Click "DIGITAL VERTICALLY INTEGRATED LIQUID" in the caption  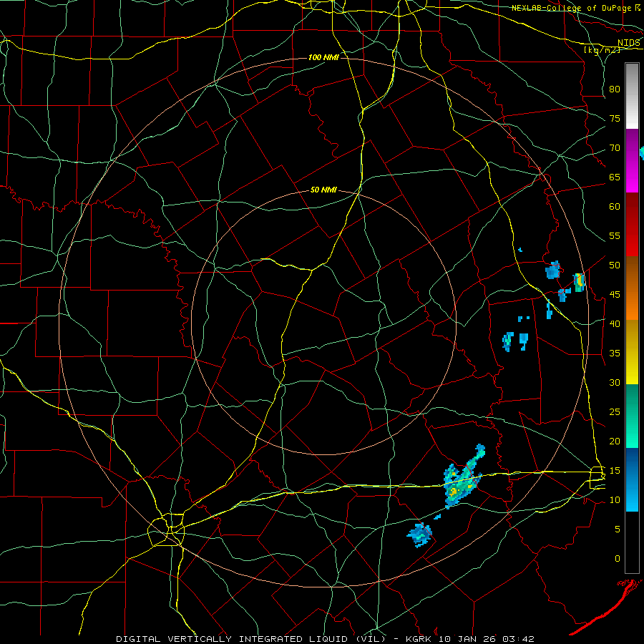(233, 639)
